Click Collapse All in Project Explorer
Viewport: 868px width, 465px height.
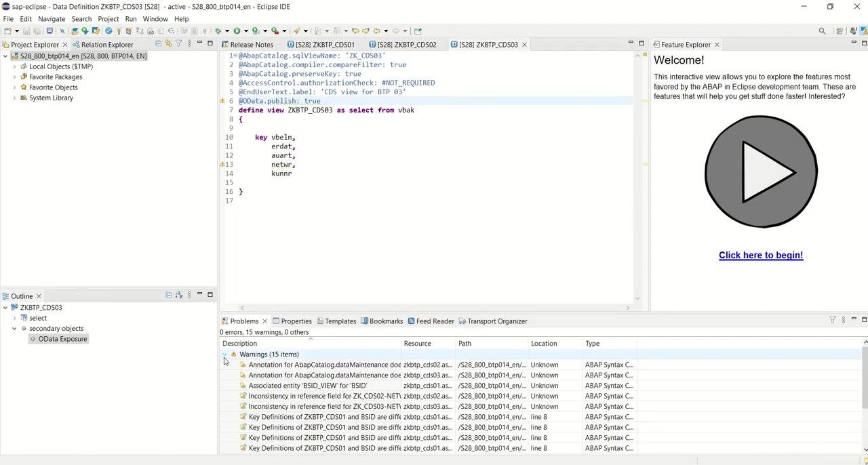(158, 43)
